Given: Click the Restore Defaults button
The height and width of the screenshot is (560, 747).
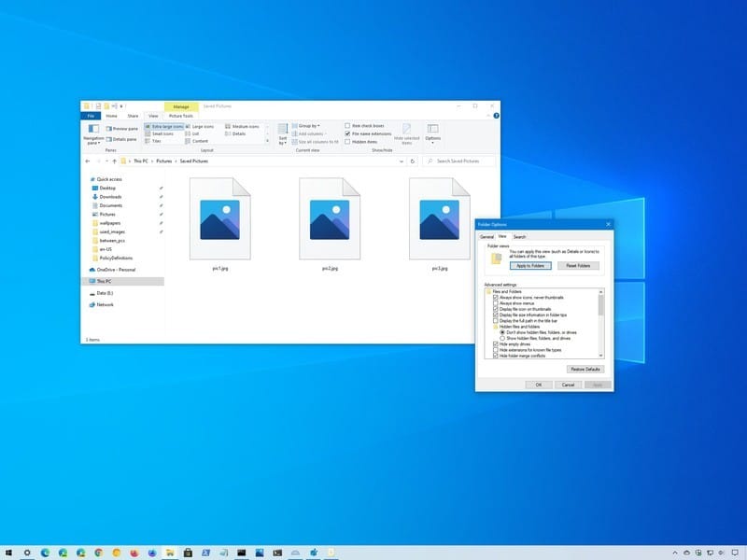Looking at the screenshot, I should [x=585, y=369].
